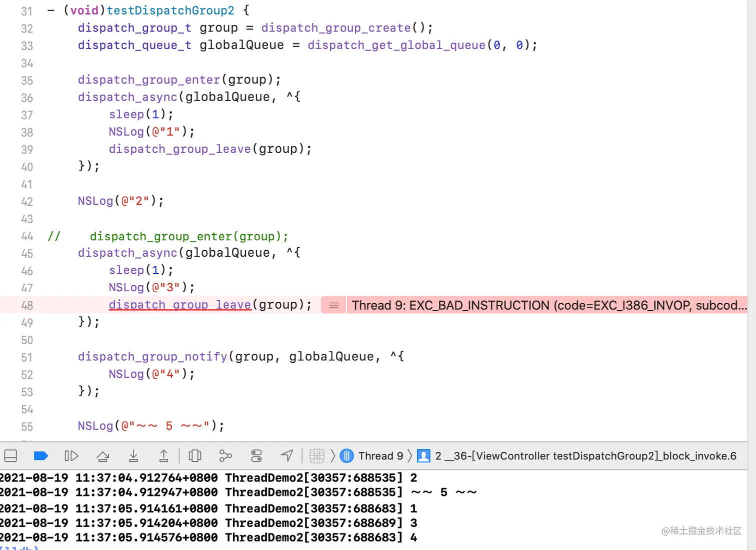Image resolution: width=756 pixels, height=550 pixels.
Task: Click the dispatch_queue_t type on line 33
Action: pos(134,46)
